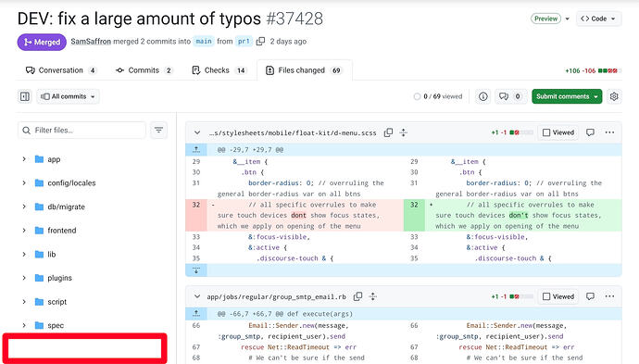Click added line number 32

pyautogui.click(x=414, y=205)
